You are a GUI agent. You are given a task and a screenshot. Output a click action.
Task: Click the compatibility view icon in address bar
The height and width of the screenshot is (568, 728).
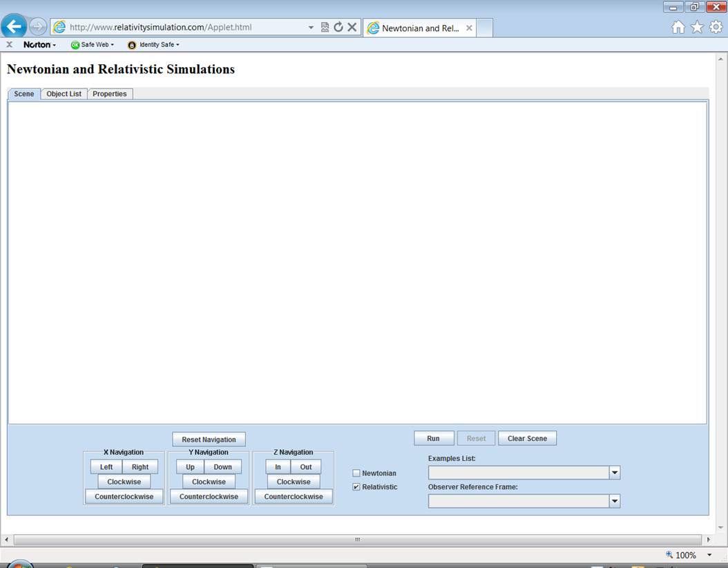coord(325,28)
